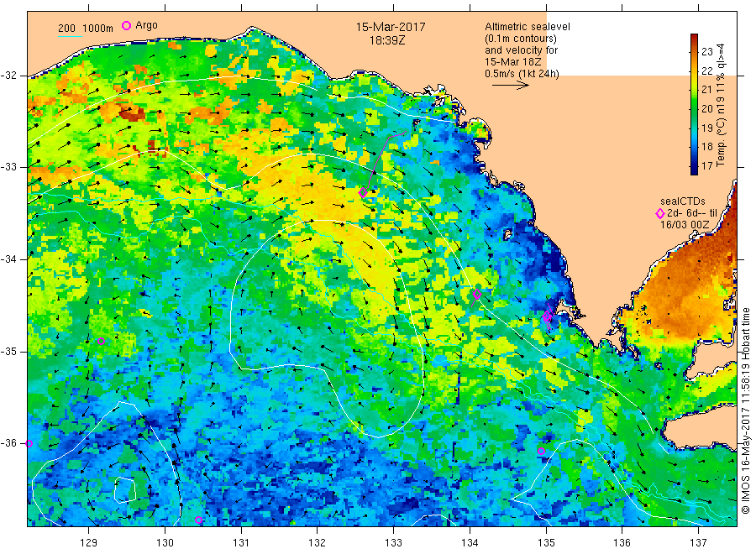The height and width of the screenshot is (554, 756).
Task: Click the 19 tick on color bar
Action: point(706,128)
